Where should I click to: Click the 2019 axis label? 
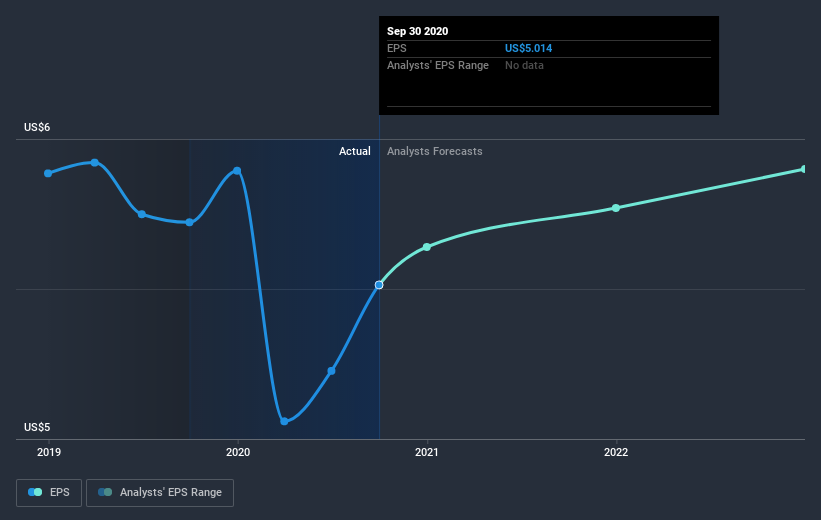click(49, 452)
